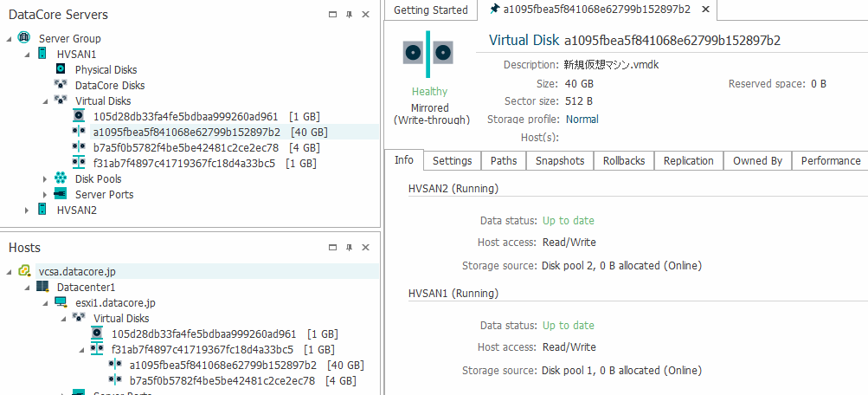Viewport: 868px width, 395px height.
Task: Open the Rollbacks tab
Action: pyautogui.click(x=624, y=160)
